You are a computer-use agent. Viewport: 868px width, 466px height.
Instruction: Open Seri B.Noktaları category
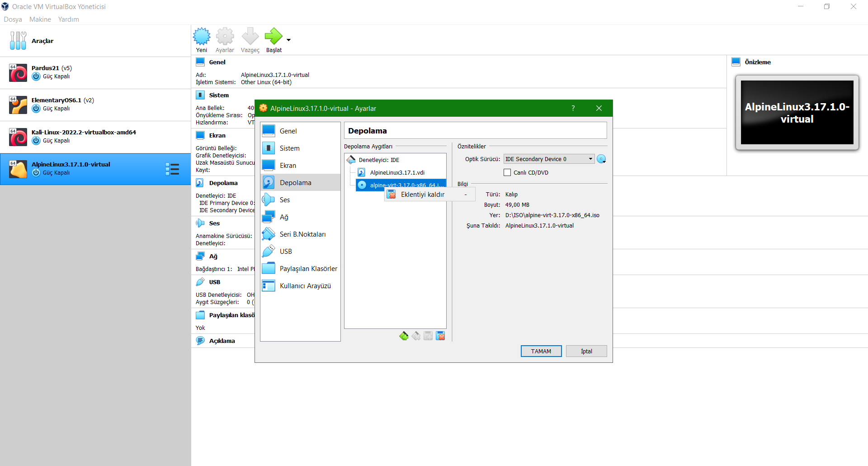300,234
